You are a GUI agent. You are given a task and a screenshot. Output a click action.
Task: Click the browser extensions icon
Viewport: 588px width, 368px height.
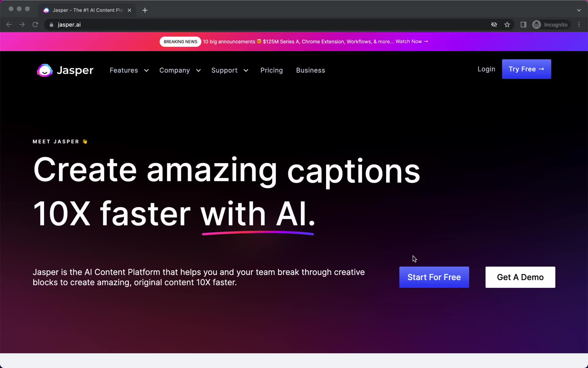coord(523,25)
